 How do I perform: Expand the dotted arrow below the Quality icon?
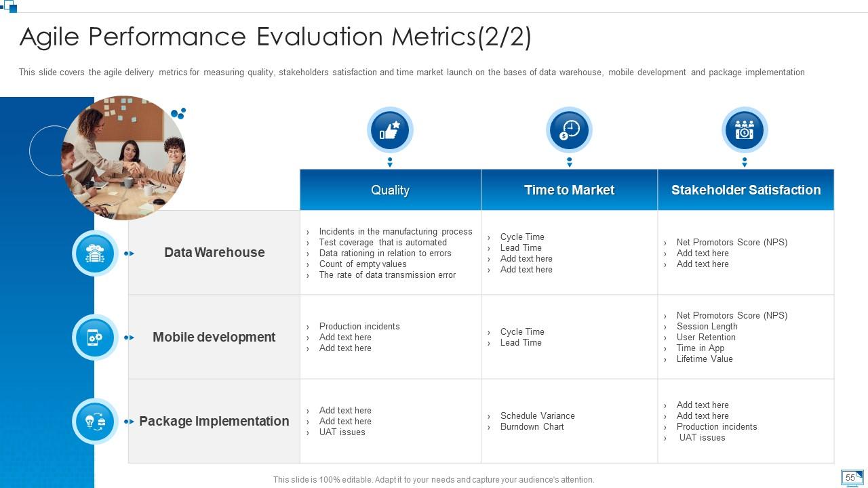(x=390, y=161)
